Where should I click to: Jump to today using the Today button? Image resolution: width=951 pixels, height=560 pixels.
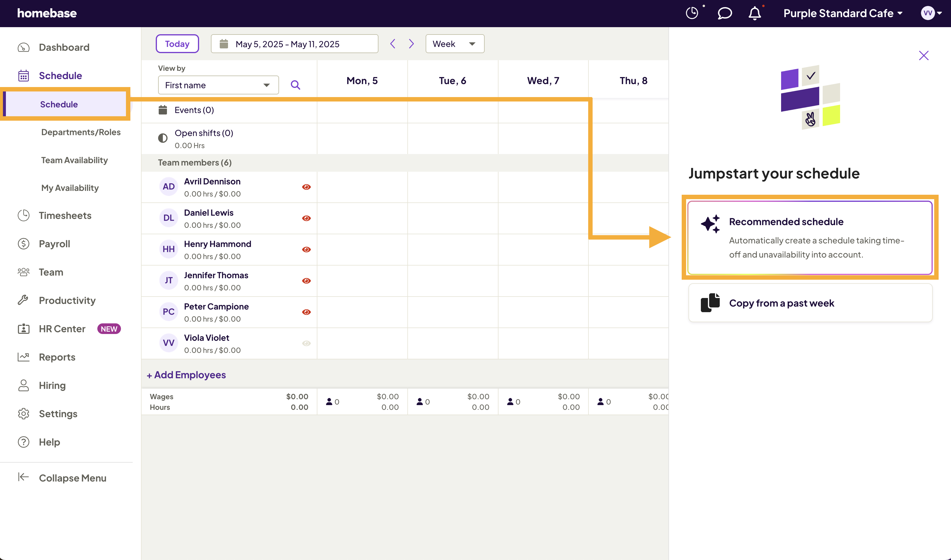pos(177,43)
